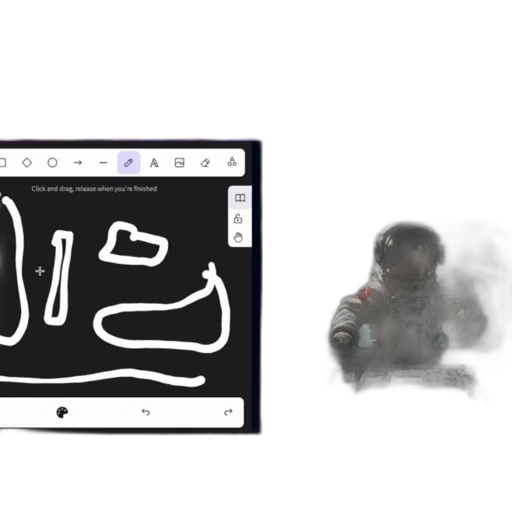Open the color palette properties
512x512 pixels.
pos(62,412)
